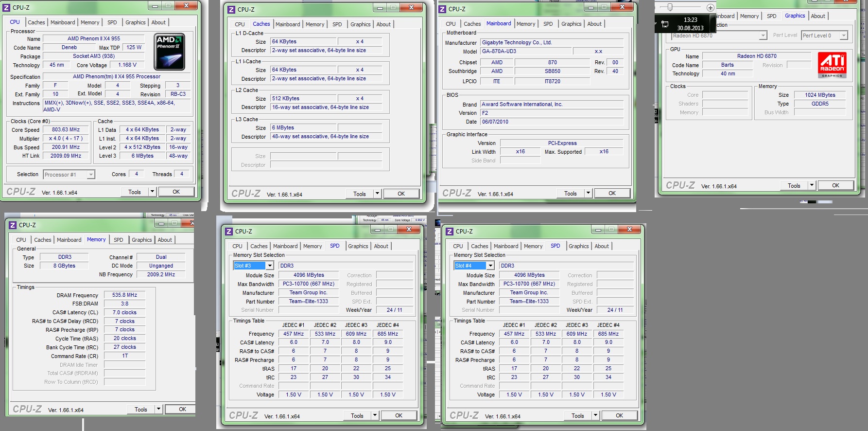Click the BIOS brand 'Award Software International, Inc.'
Image resolution: width=868 pixels, height=431 pixels.
pos(552,104)
